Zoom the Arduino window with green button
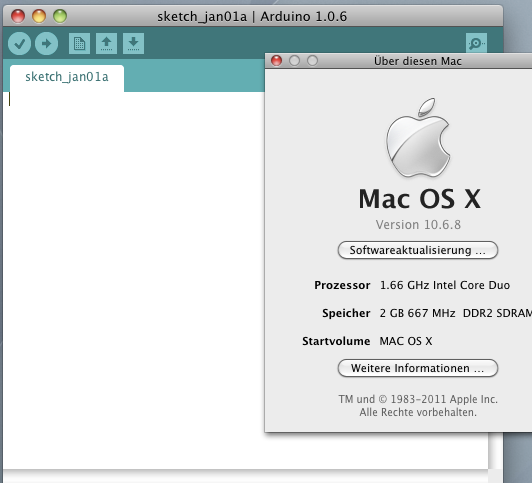The width and height of the screenshot is (532, 483). coord(60,16)
